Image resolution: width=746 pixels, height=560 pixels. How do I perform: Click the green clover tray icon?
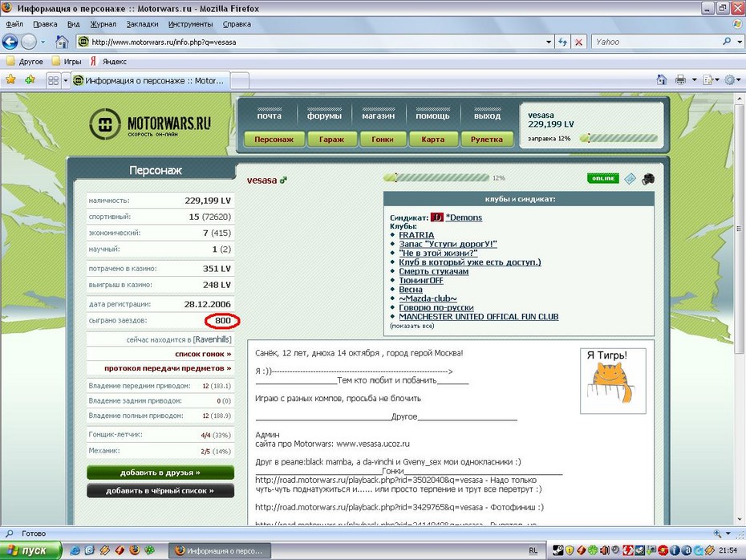(x=592, y=550)
